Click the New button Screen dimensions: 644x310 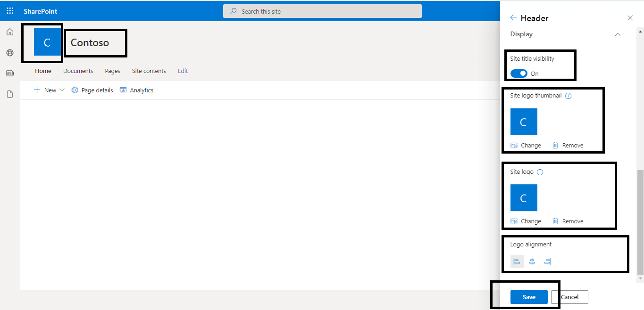tap(45, 90)
